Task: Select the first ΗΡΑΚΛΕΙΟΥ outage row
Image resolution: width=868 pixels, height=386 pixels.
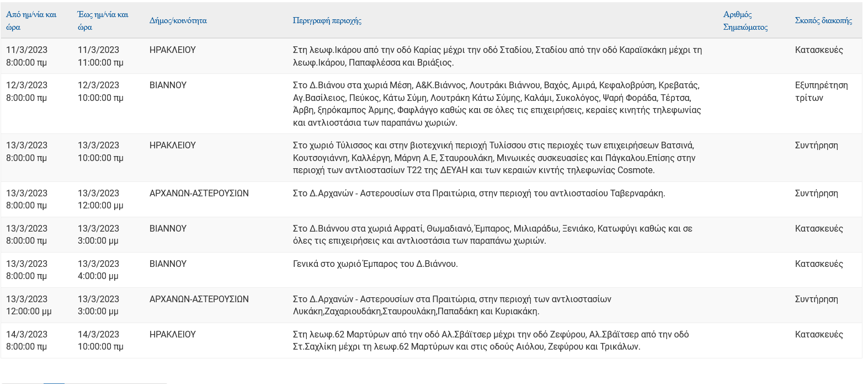Action: (386, 56)
